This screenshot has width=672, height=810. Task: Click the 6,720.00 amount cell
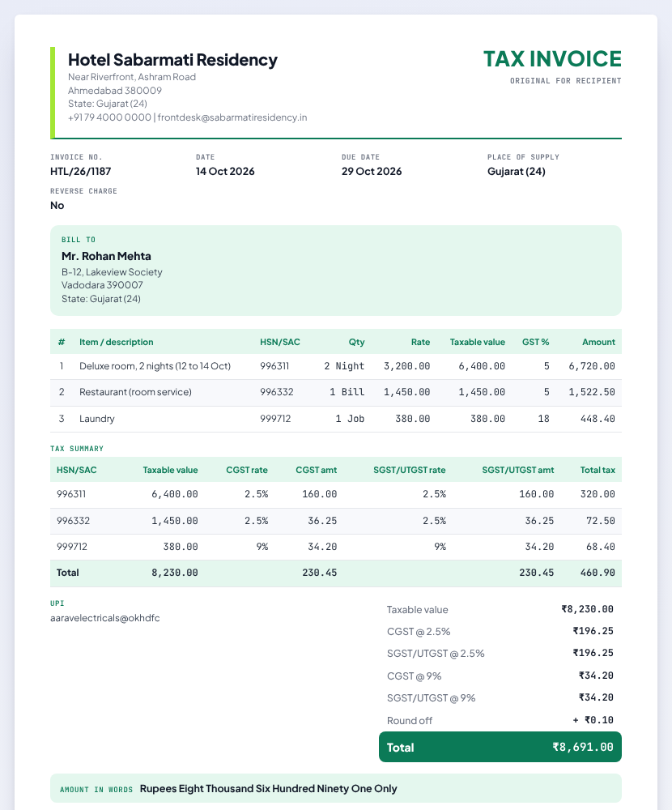pyautogui.click(x=592, y=366)
